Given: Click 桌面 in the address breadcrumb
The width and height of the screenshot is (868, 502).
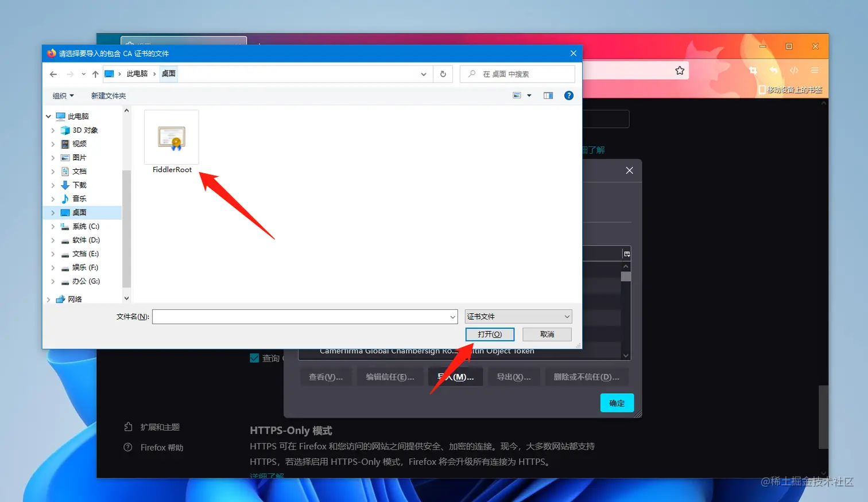Looking at the screenshot, I should (169, 74).
